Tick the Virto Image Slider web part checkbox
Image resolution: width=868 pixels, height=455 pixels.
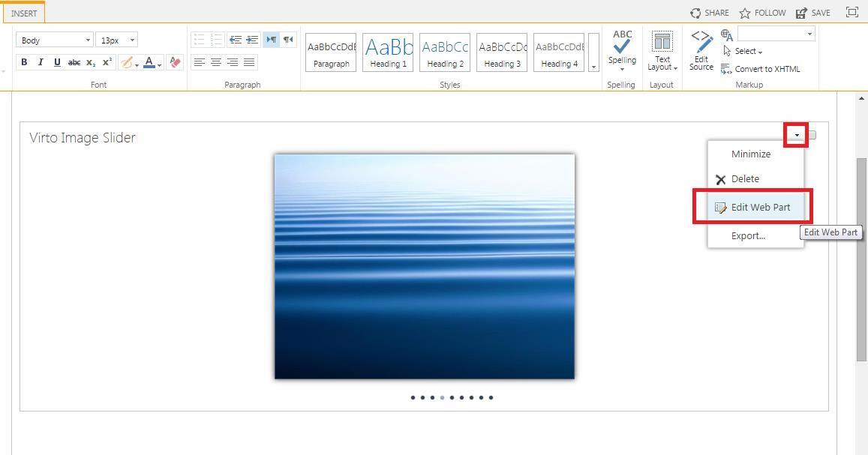812,135
